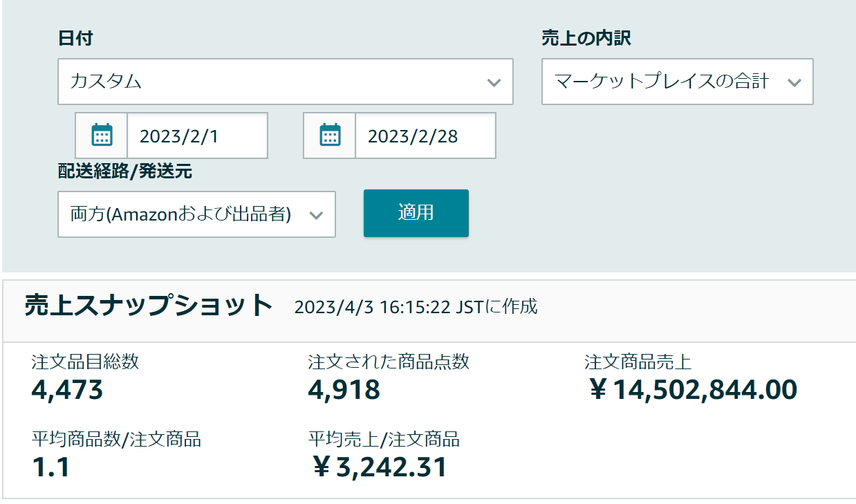856x504 pixels.
Task: Click the 平均売上/注文商品 metric label
Action: [384, 439]
